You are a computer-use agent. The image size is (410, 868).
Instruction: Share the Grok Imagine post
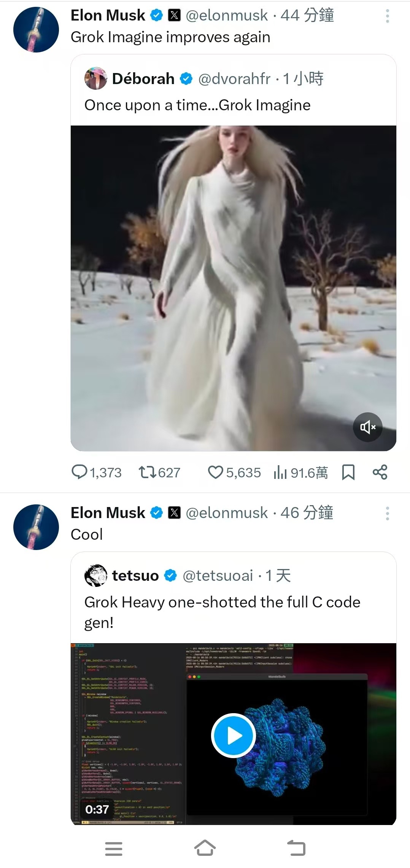[380, 472]
